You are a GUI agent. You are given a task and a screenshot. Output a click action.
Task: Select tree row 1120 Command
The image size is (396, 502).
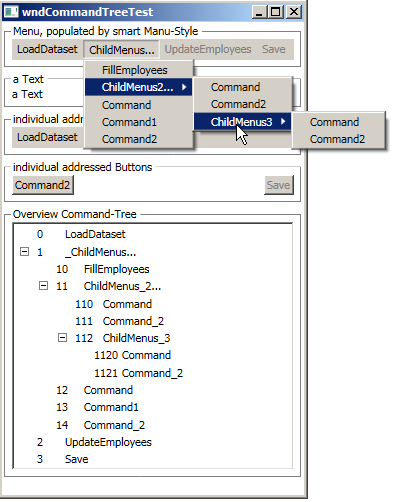pyautogui.click(x=132, y=355)
